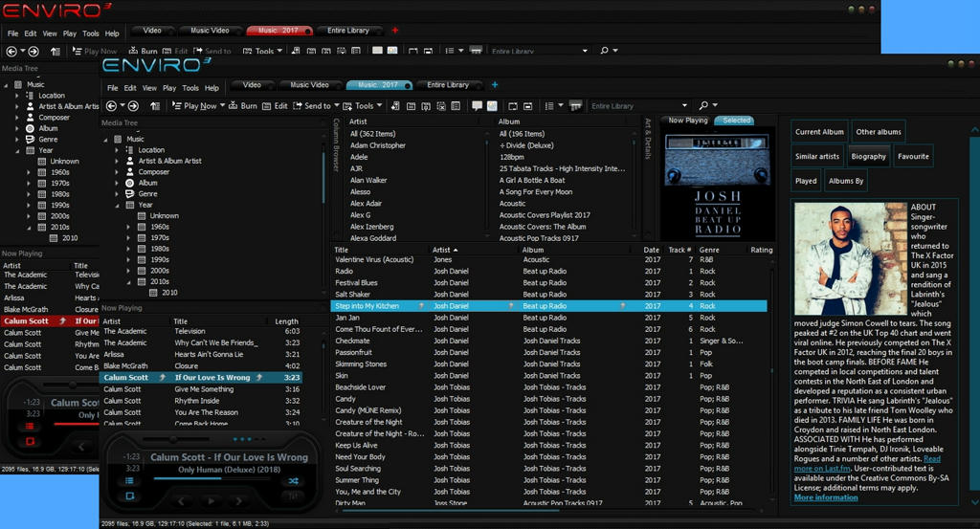Click red progress bar in back window player

77,424
